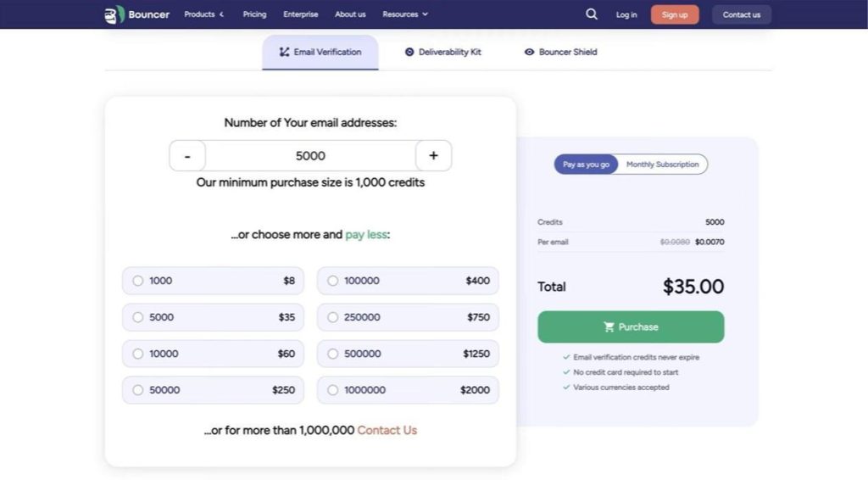The height and width of the screenshot is (480, 868).
Task: Click the Bouncer logo icon
Action: click(114, 14)
